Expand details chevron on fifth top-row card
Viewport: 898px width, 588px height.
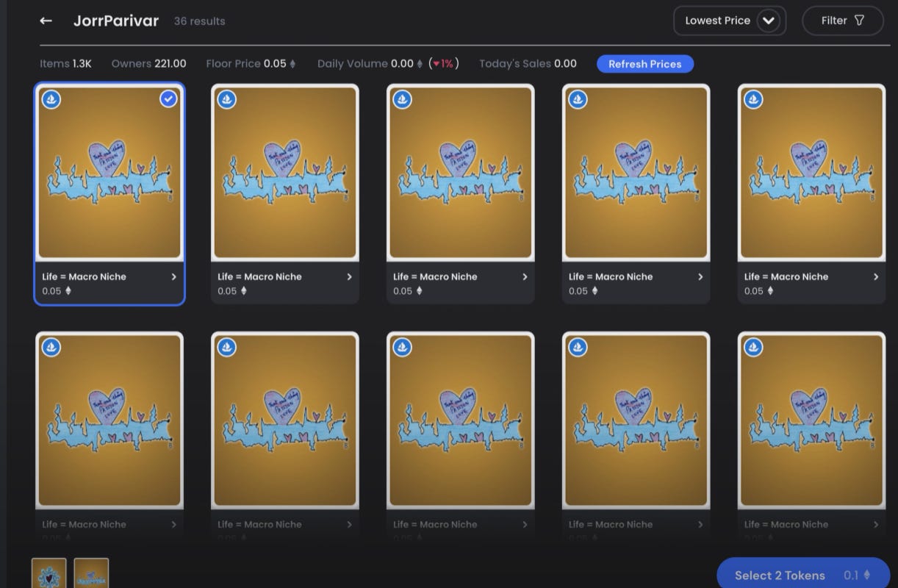(x=876, y=277)
